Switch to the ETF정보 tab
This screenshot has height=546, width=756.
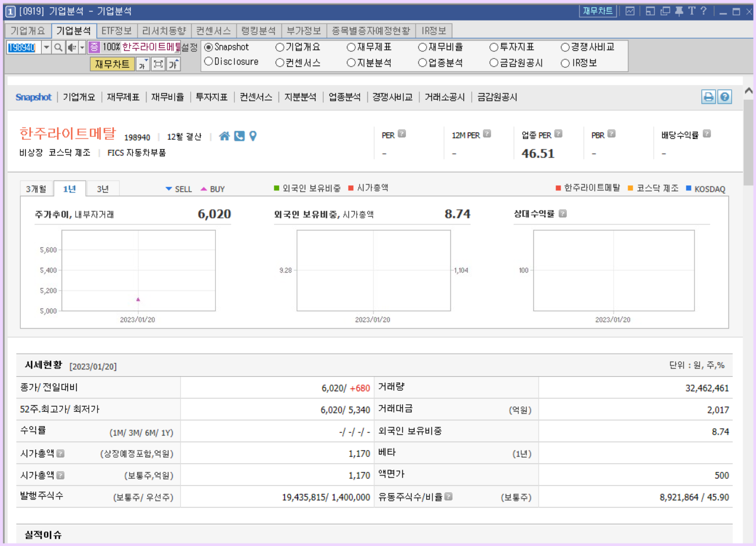tap(116, 31)
